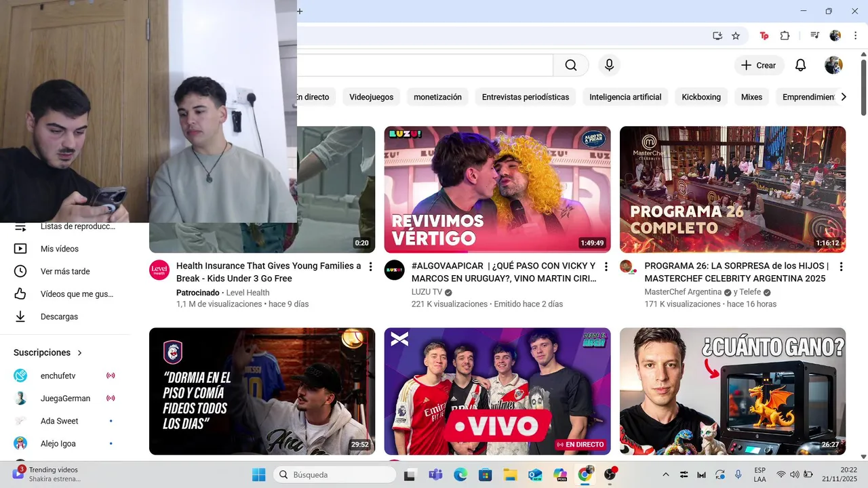Image resolution: width=868 pixels, height=488 pixels.
Task: Open YouTube notifications bell
Action: pos(800,65)
